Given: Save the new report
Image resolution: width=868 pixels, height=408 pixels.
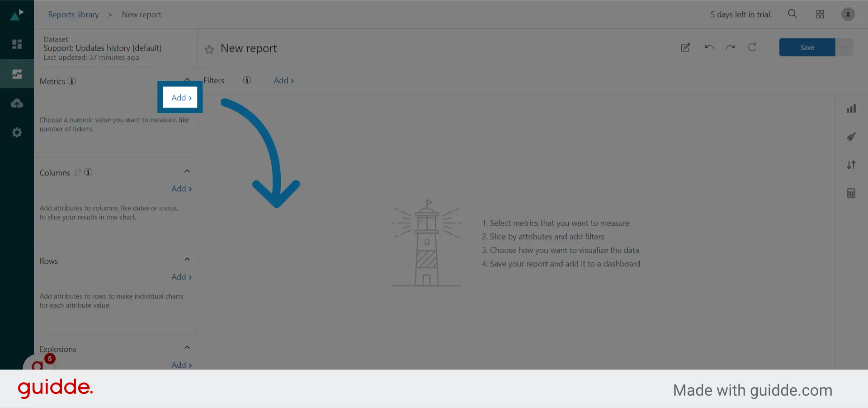Looking at the screenshot, I should coord(807,47).
